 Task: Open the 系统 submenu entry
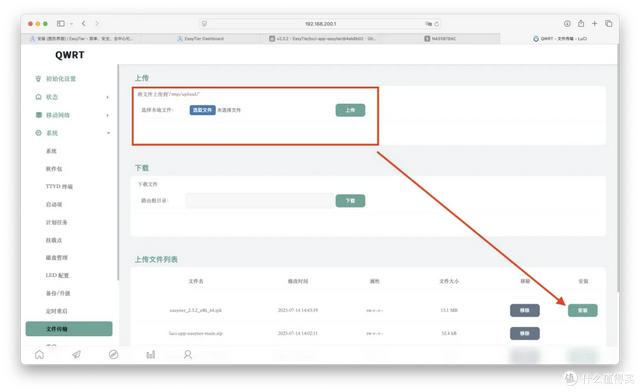pos(51,151)
